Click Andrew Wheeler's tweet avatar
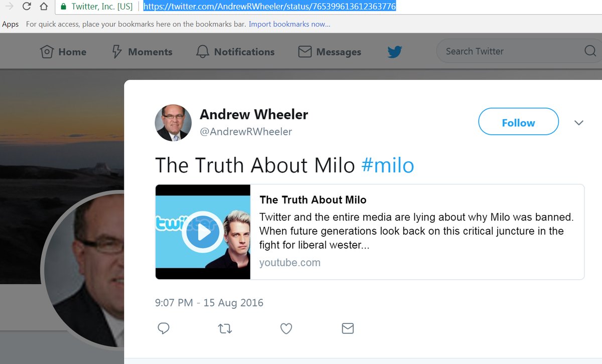 point(173,122)
